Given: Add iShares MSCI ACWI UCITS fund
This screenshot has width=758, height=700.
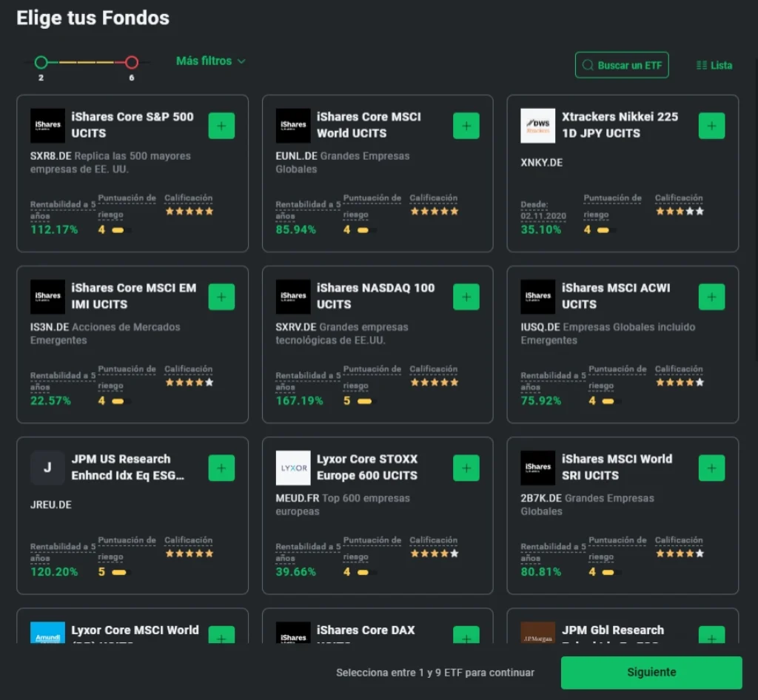Looking at the screenshot, I should pos(711,297).
